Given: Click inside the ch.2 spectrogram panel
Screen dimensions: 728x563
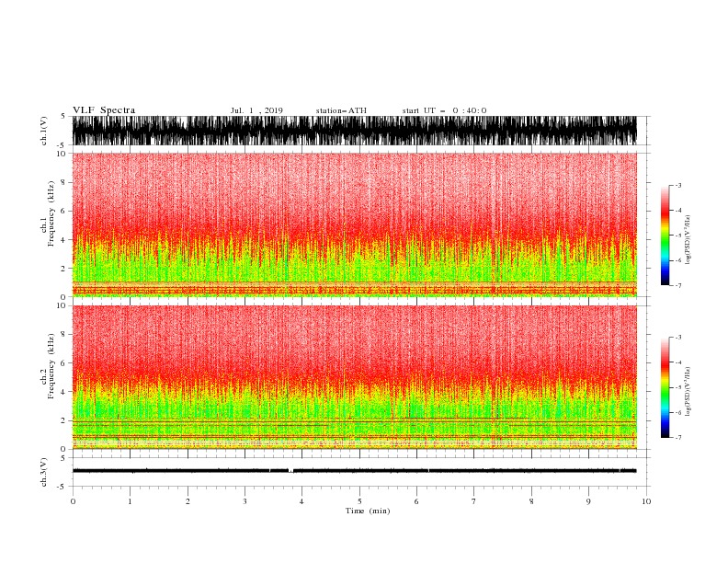Looking at the screenshot, I should click(x=354, y=377).
